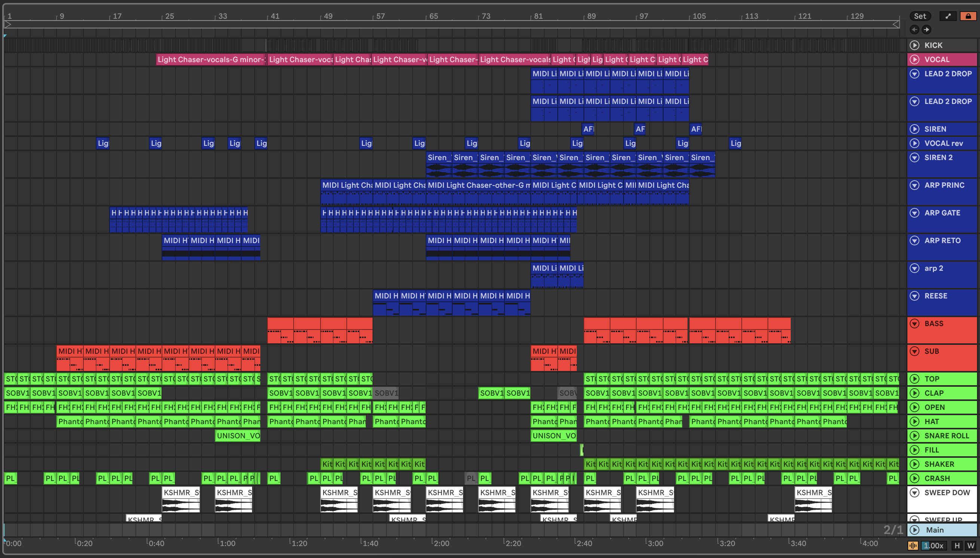The height and width of the screenshot is (558, 980).
Task: Jump to previous locator arrow
Action: pos(915,30)
